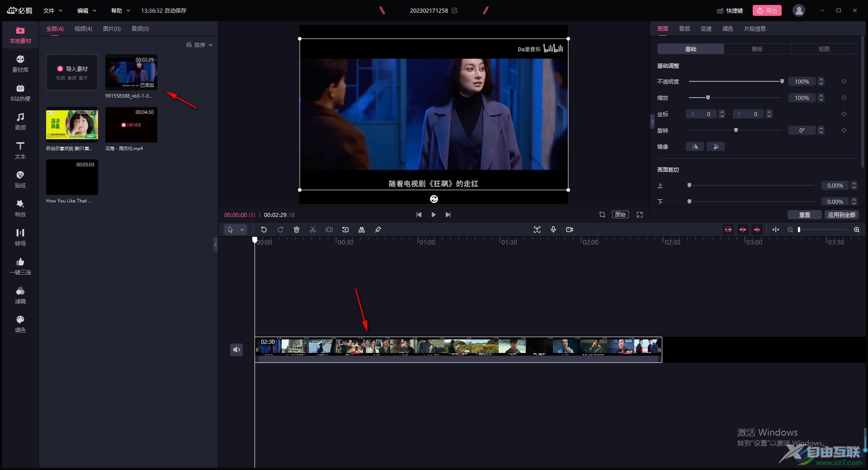Switch to the 音频(0) media tab
The image size is (868, 470).
coord(140,28)
